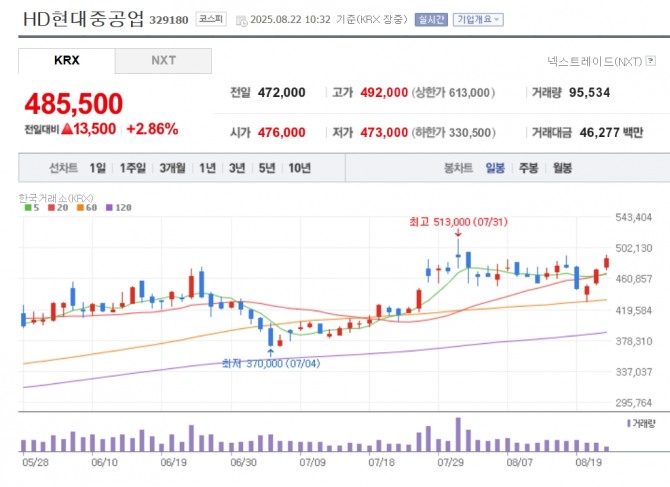Select the 5년 line chart period
This screenshot has height=487, width=670.
pyautogui.click(x=267, y=168)
